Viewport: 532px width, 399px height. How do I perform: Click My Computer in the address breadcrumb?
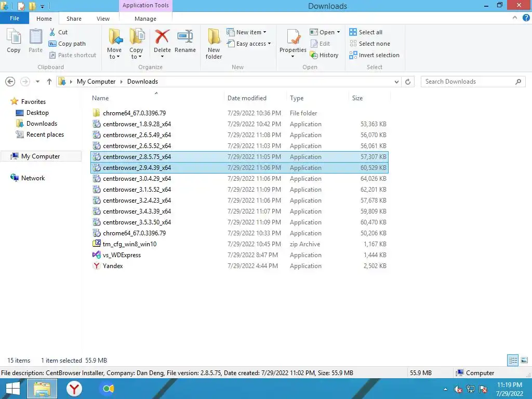(96, 82)
